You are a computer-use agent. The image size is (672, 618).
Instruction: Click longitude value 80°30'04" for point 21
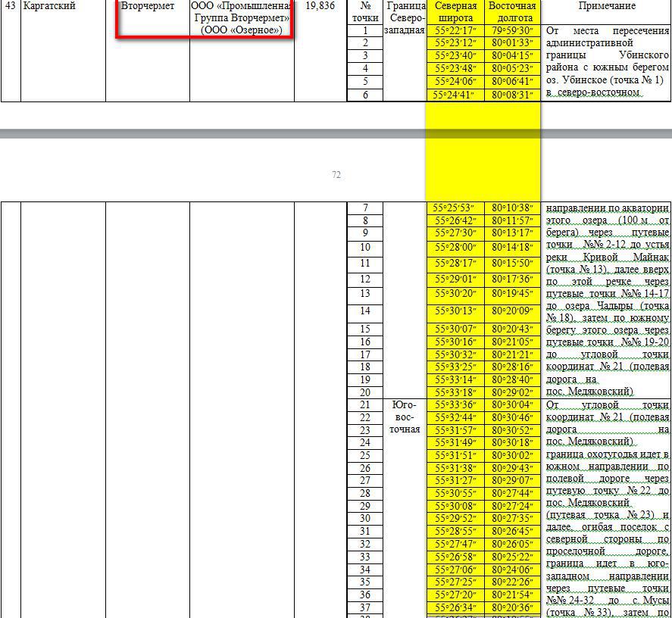512,405
